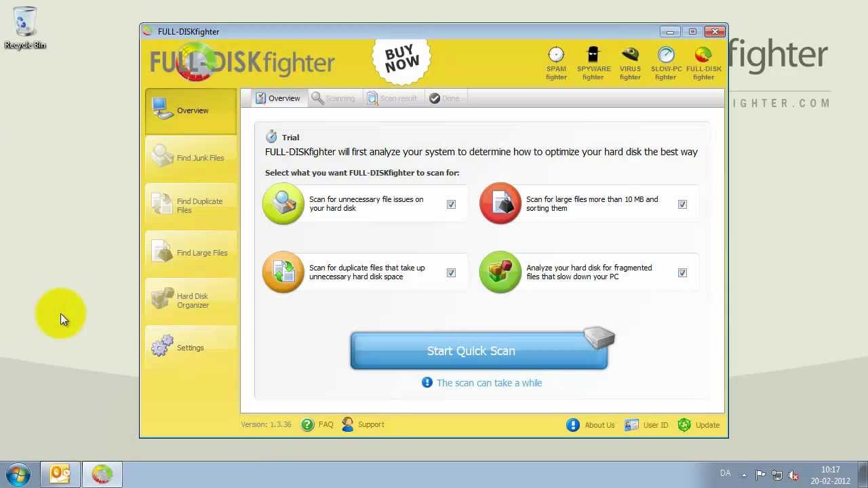
Task: Open Find Large Files in sidebar
Action: (x=191, y=253)
